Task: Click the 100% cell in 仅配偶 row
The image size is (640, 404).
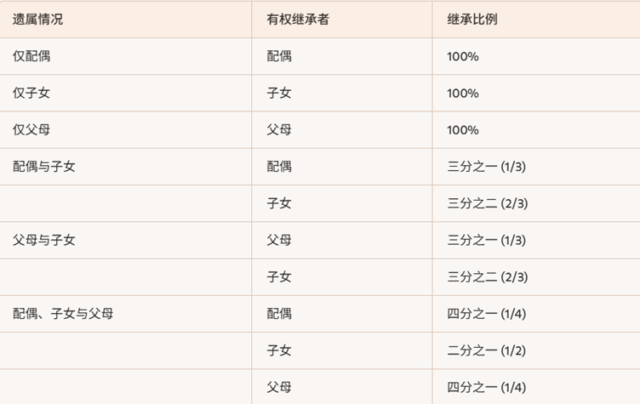Action: click(463, 56)
